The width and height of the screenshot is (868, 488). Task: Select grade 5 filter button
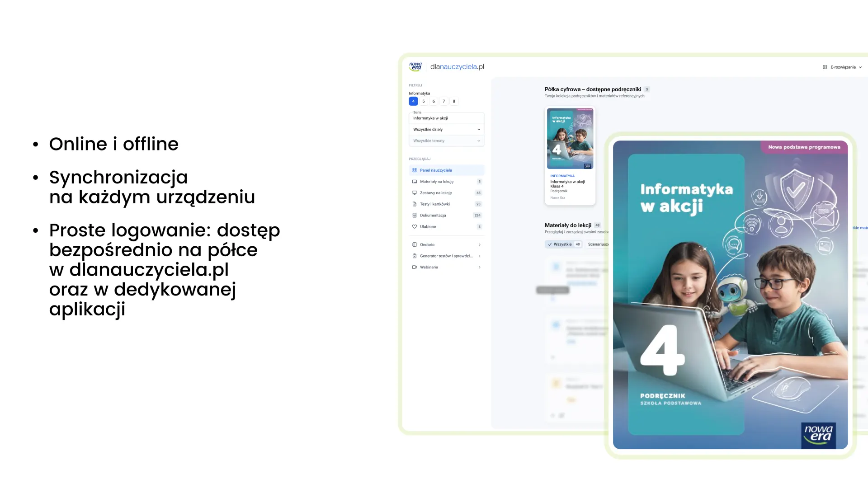pos(423,101)
